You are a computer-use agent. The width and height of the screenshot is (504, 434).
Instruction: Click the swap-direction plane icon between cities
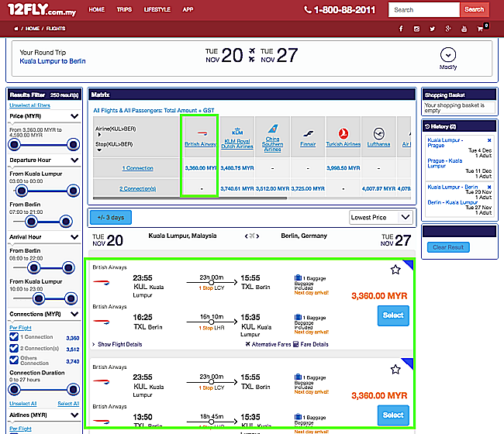pyautogui.click(x=252, y=236)
